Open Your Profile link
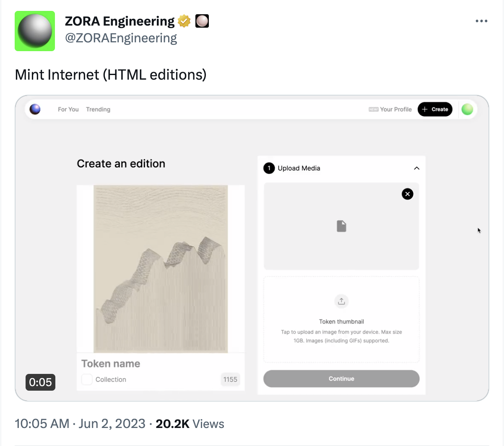This screenshot has height=446, width=504. point(395,109)
